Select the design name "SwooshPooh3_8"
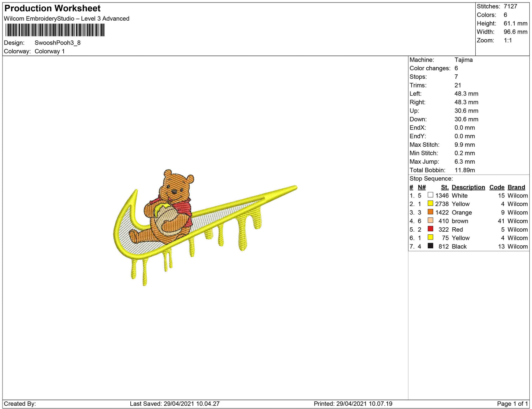The height and width of the screenshot is (409, 532). (57, 43)
